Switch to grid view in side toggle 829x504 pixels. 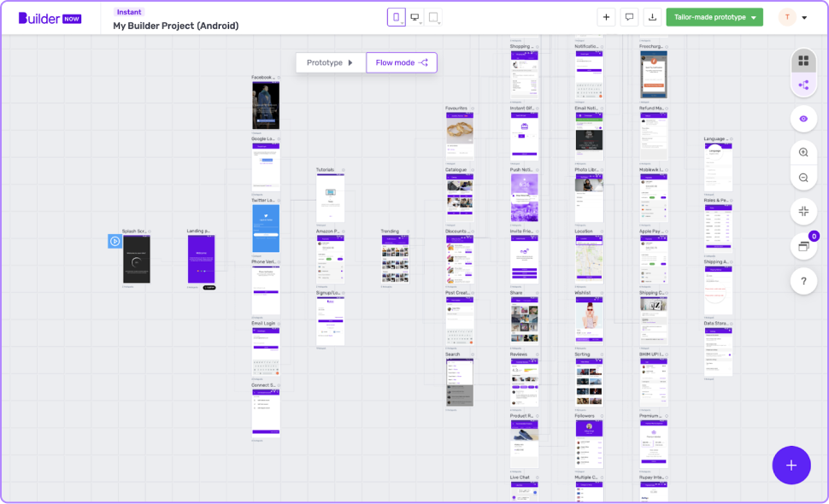pyautogui.click(x=803, y=61)
